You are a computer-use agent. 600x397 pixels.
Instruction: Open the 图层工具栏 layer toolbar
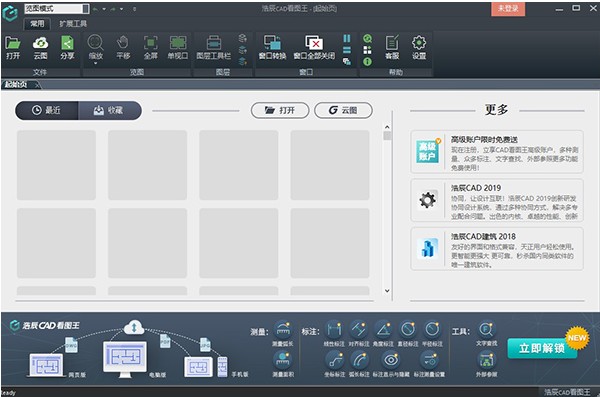(x=214, y=48)
